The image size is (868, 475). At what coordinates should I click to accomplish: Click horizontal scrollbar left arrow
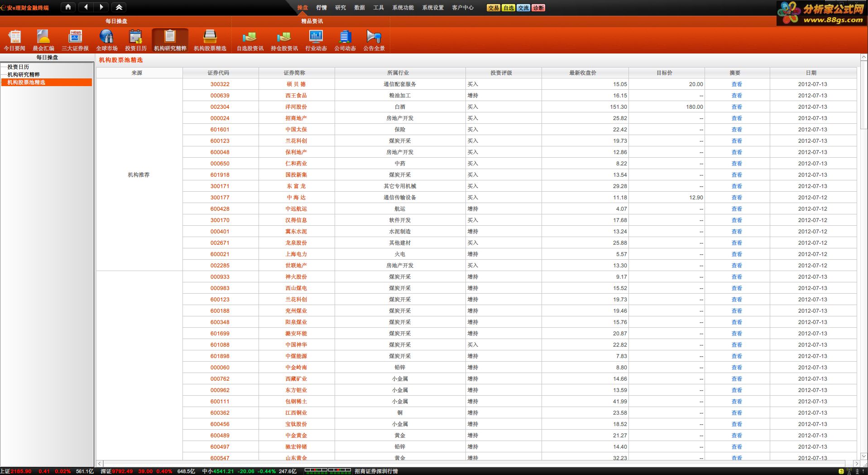(x=100, y=464)
